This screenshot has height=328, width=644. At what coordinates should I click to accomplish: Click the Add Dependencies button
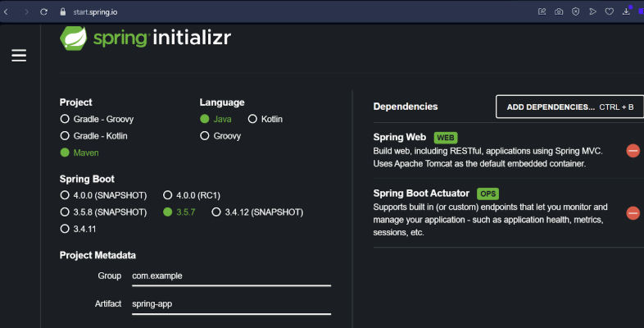569,107
